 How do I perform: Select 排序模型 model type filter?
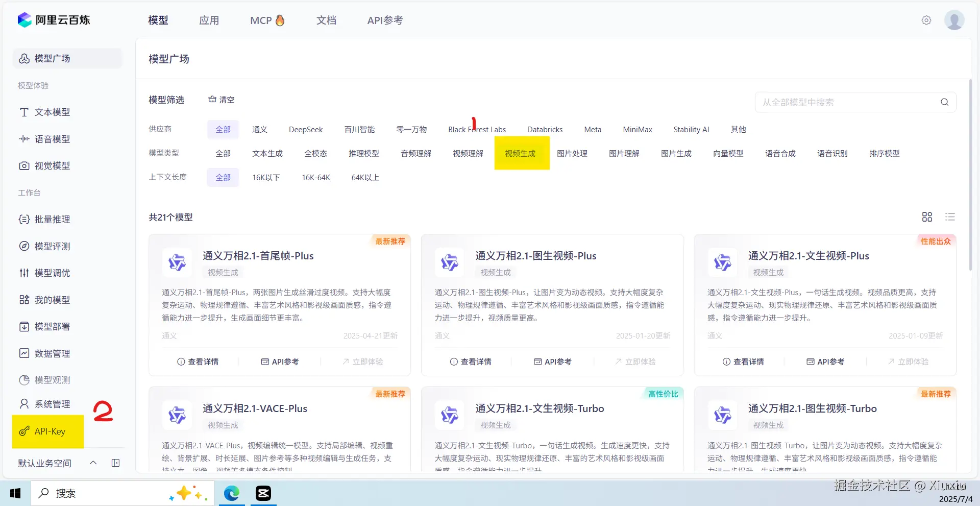click(x=885, y=154)
